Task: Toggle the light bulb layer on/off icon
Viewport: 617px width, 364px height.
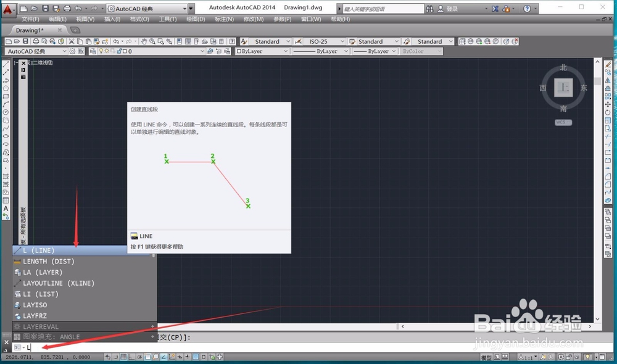Action: point(101,51)
